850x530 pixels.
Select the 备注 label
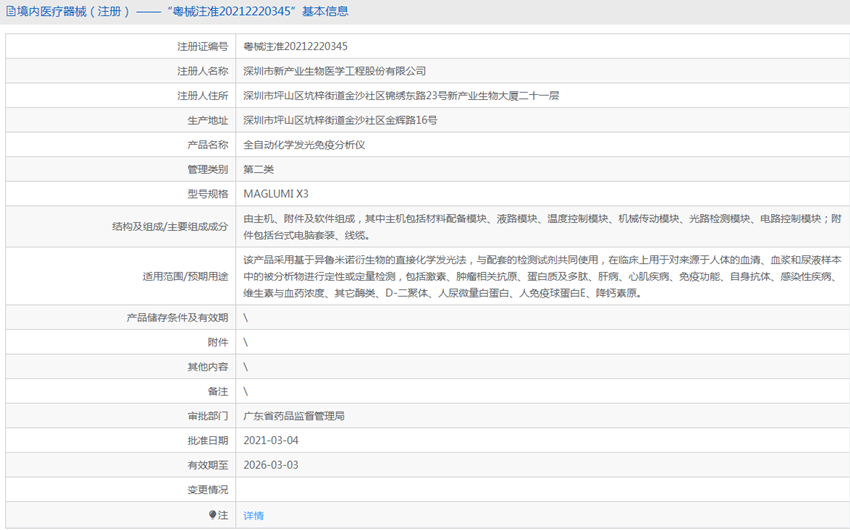click(218, 391)
